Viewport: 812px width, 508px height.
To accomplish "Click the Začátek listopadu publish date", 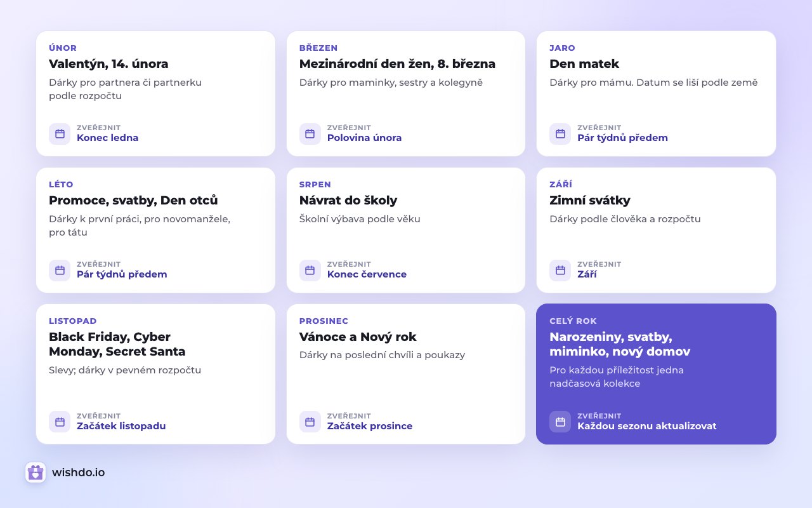I will (x=121, y=426).
